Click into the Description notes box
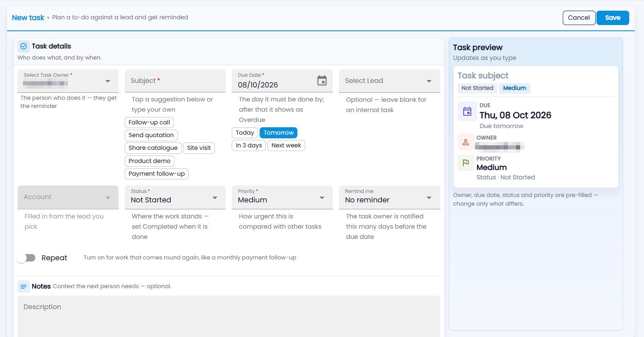The image size is (644, 337). click(x=229, y=316)
